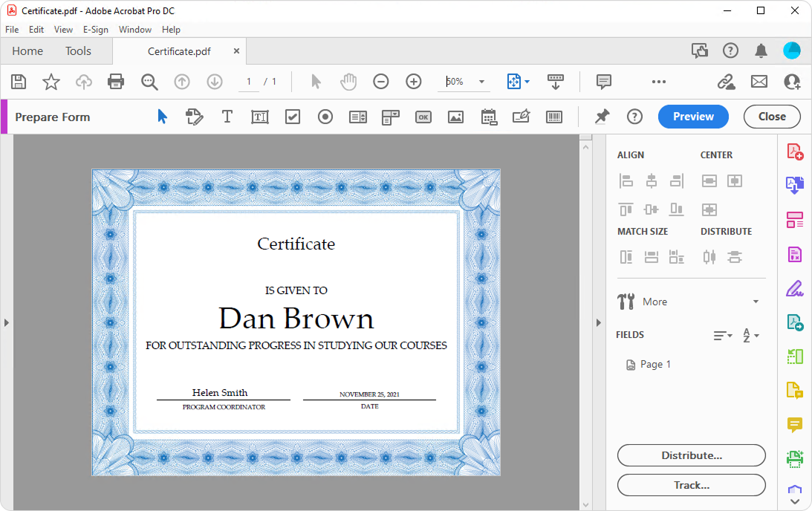This screenshot has height=511, width=812.
Task: Click the Preview button
Action: click(693, 117)
